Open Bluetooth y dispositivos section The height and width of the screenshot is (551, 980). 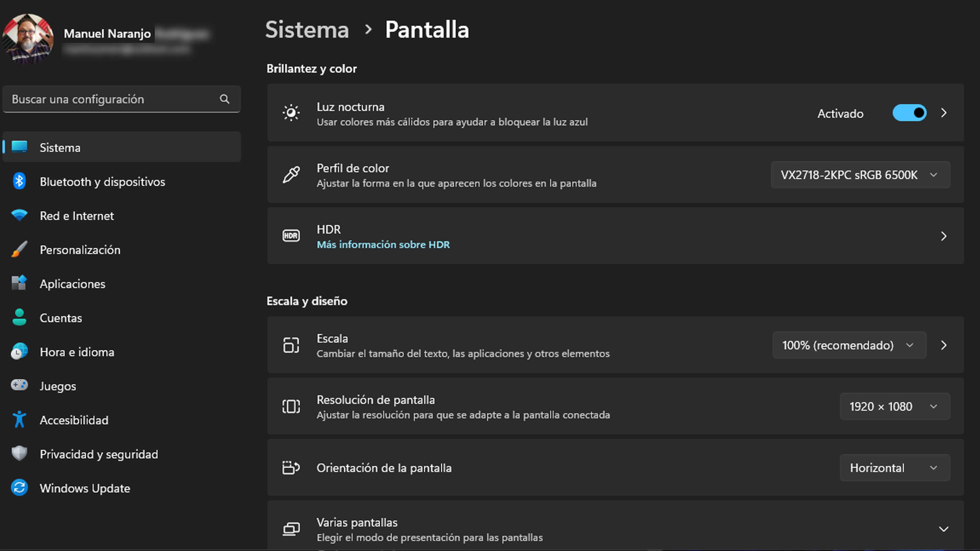[122, 181]
